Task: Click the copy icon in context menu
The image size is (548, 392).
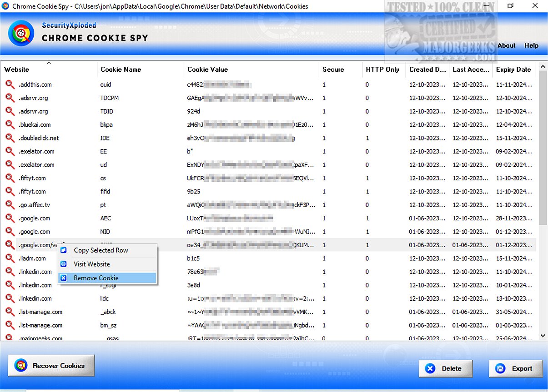Action: point(64,250)
